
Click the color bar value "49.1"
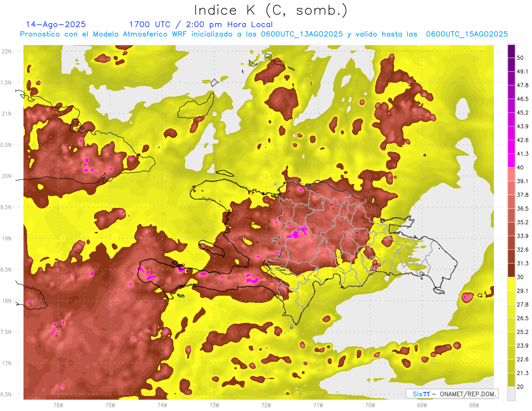point(523,71)
